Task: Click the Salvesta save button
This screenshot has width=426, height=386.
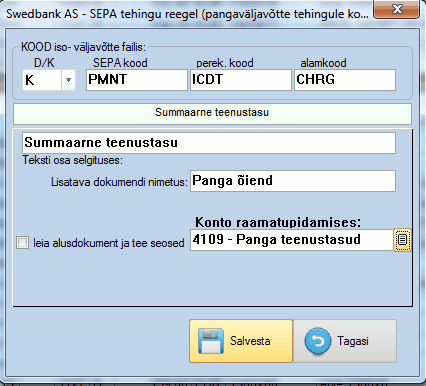Action: (x=241, y=341)
